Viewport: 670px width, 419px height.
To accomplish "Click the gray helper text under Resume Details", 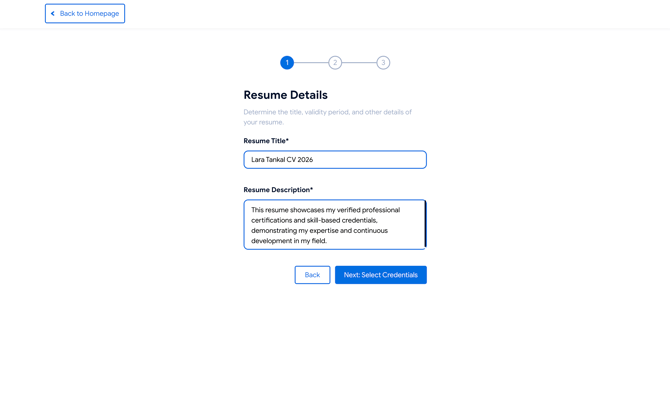I will 327,117.
